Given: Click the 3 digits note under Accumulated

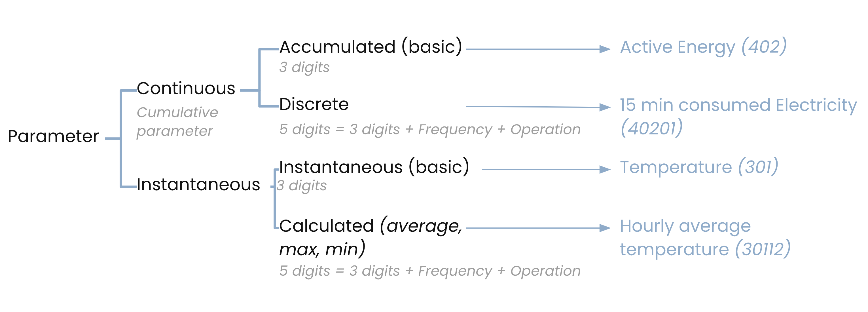Looking at the screenshot, I should (304, 67).
